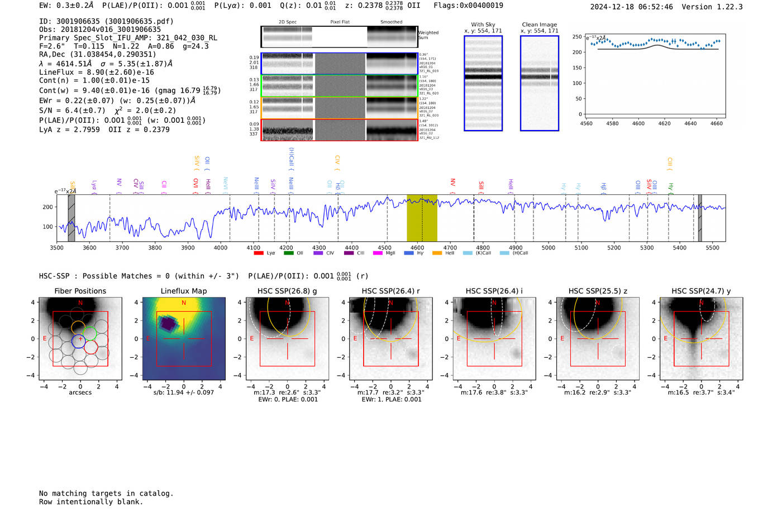The width and height of the screenshot is (782, 532).
Task: Select the orange fiber circle in Fiber Positions
Action: click(x=78, y=328)
